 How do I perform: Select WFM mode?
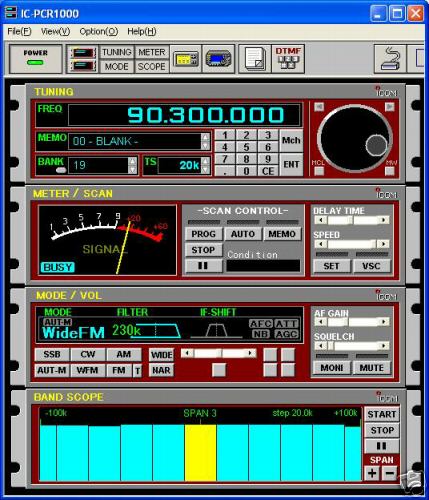pyautogui.click(x=88, y=370)
